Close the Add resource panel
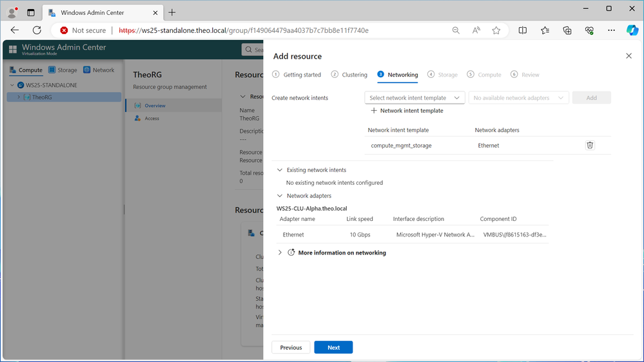This screenshot has height=362, width=644. tap(629, 56)
